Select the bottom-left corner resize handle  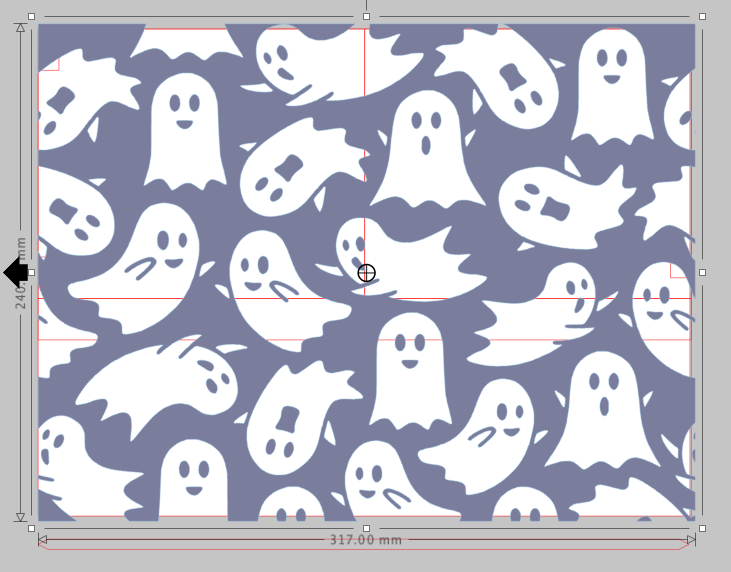[31, 528]
